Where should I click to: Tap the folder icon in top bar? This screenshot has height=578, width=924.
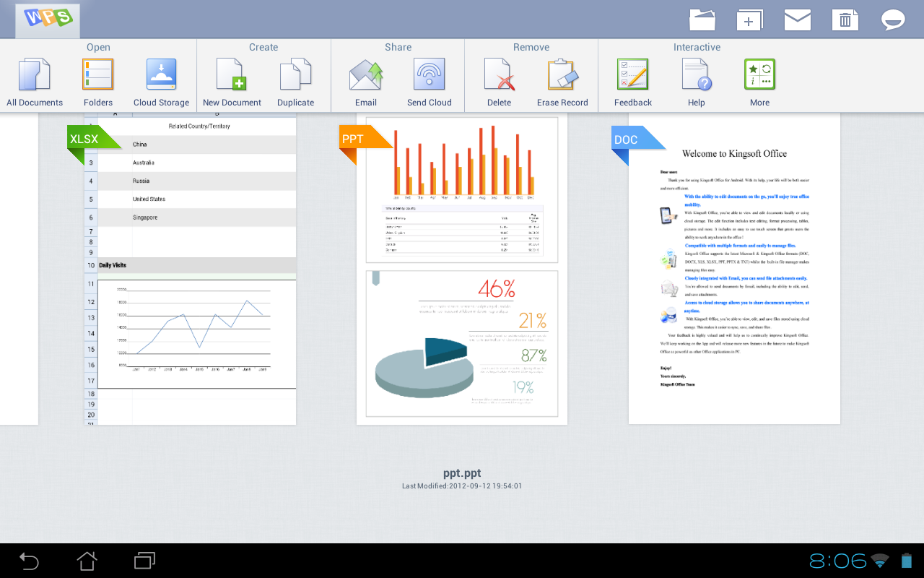(702, 20)
